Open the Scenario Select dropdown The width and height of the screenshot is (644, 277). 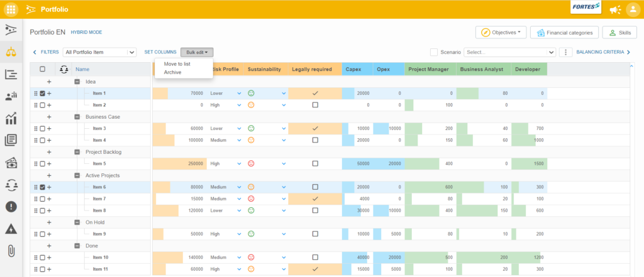tap(509, 52)
